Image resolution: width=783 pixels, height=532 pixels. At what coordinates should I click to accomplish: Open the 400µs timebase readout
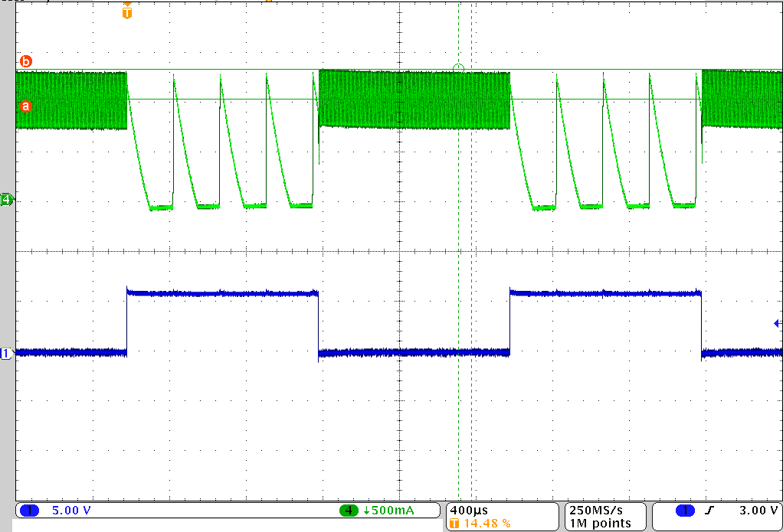[469, 510]
